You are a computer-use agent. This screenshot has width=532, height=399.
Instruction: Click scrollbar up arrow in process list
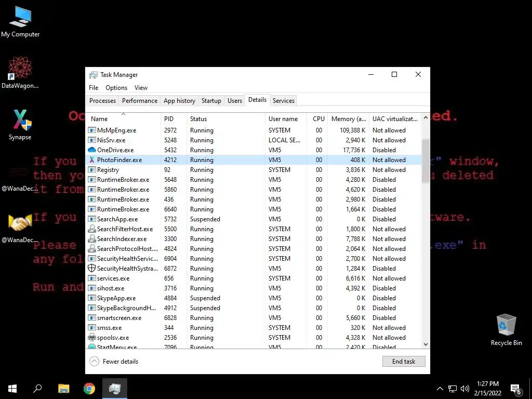425,117
